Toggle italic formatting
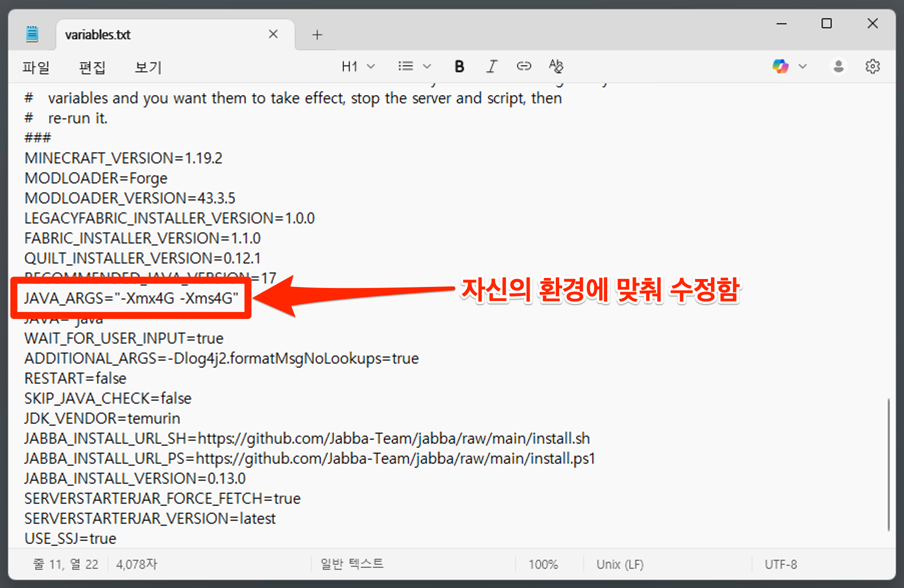 [x=492, y=66]
